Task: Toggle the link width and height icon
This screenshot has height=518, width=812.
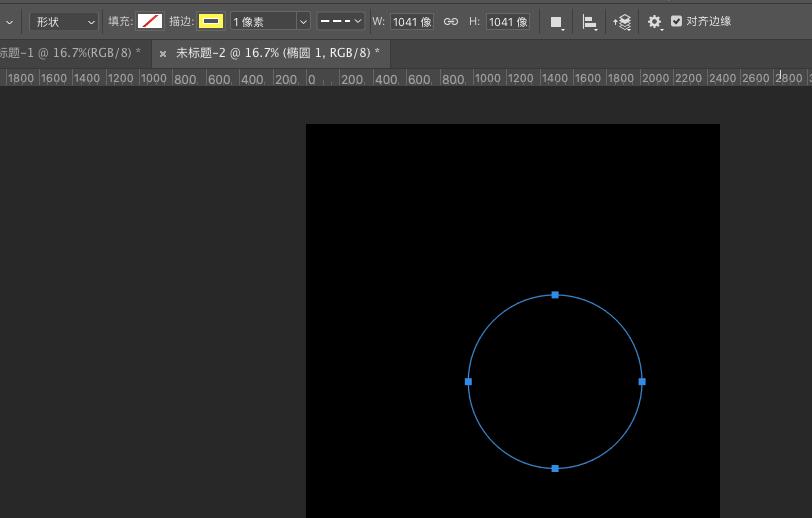Action: pyautogui.click(x=451, y=21)
